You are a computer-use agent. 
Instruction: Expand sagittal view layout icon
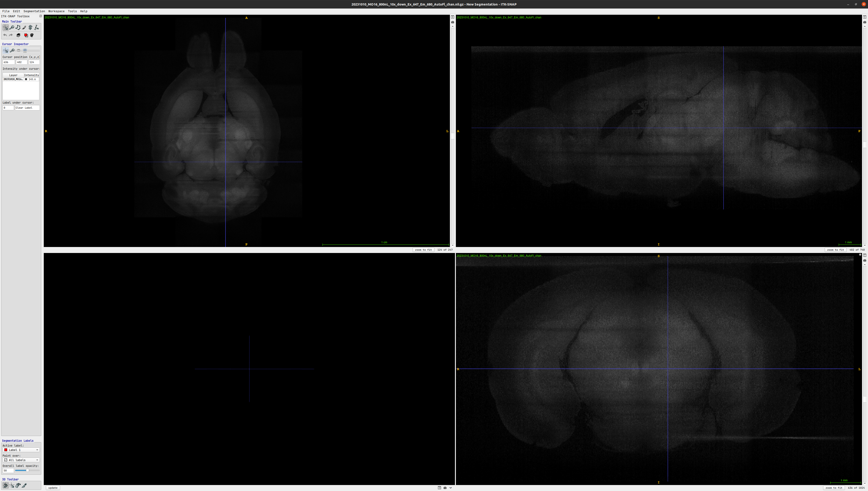(865, 17)
